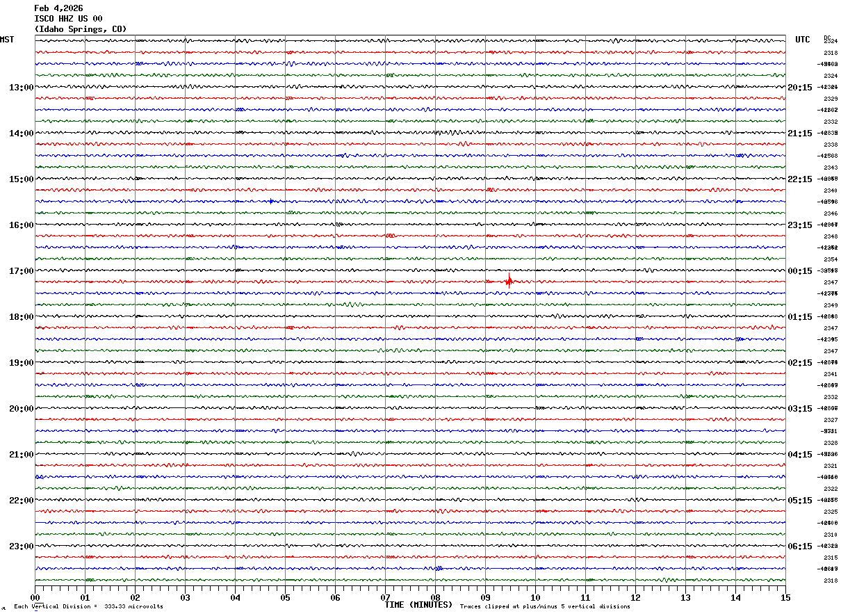
Task: Click the vertical division microvolts scale note
Action: (x=88, y=606)
